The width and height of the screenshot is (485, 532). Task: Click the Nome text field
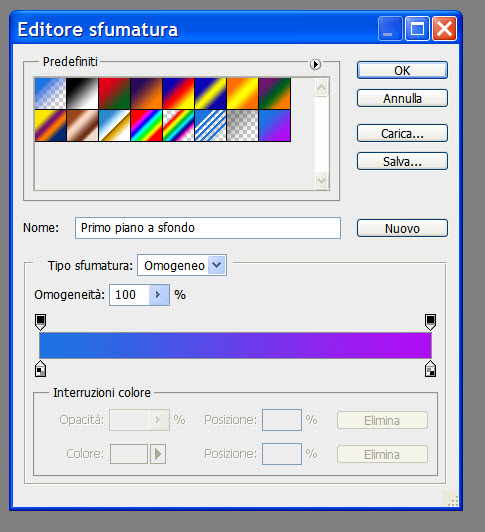[x=208, y=228]
